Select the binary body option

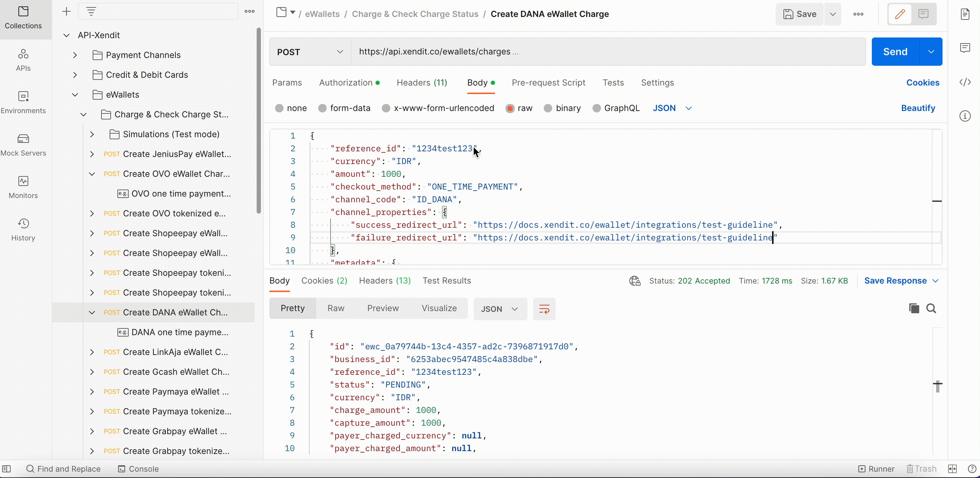[x=548, y=109]
